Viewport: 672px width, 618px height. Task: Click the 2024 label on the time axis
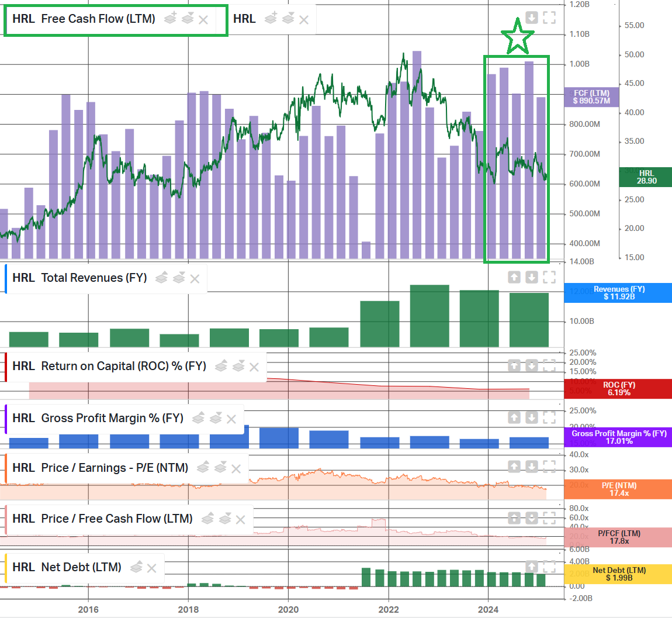488,609
